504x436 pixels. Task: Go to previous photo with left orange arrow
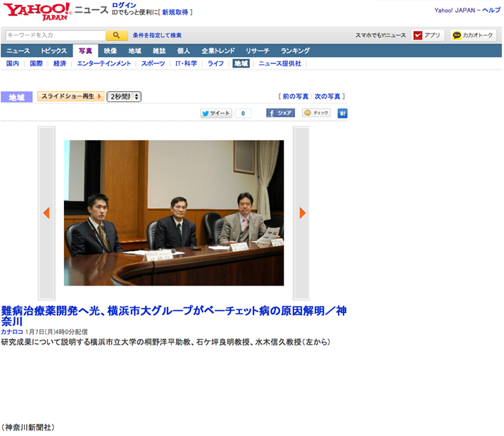tap(46, 213)
